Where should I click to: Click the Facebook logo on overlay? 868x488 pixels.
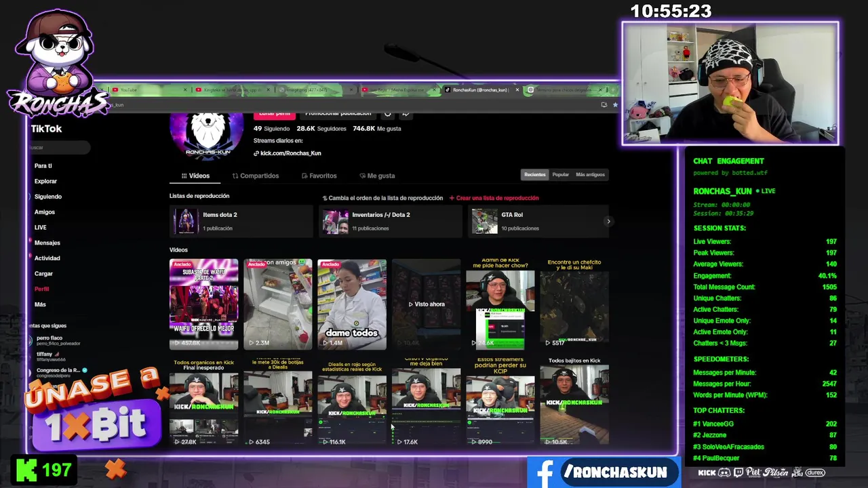click(545, 473)
